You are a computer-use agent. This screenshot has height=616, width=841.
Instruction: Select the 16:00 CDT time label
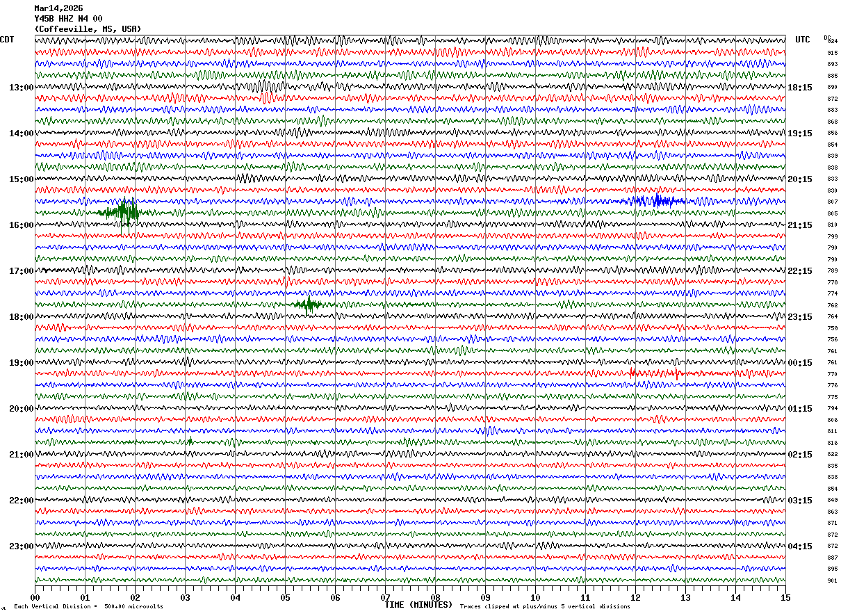(x=21, y=225)
